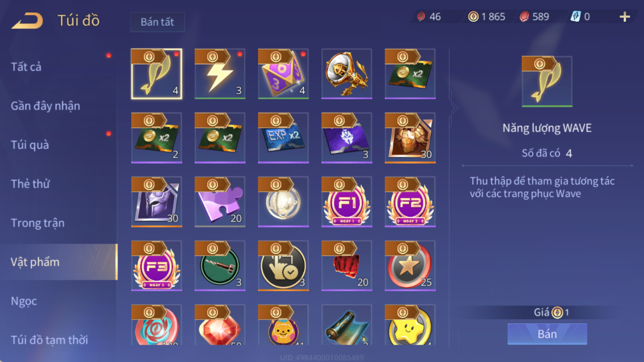
Task: Select the lightning bolt item
Action: pyautogui.click(x=220, y=74)
